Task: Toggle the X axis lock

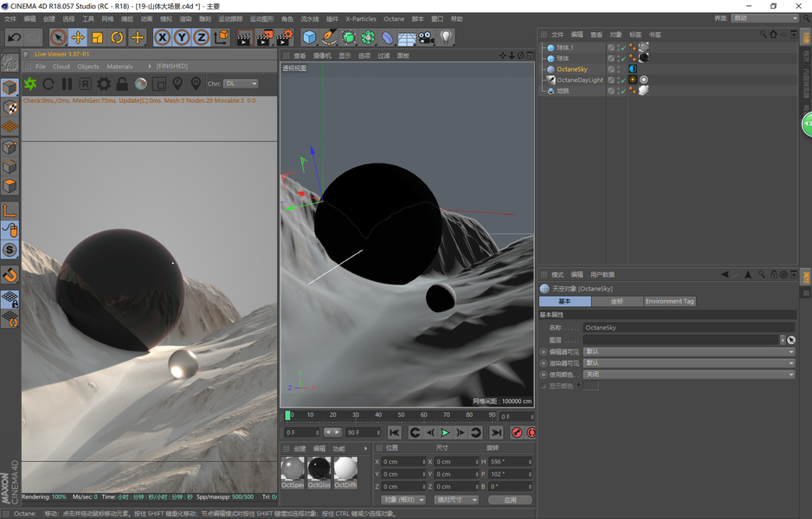Action: (162, 37)
